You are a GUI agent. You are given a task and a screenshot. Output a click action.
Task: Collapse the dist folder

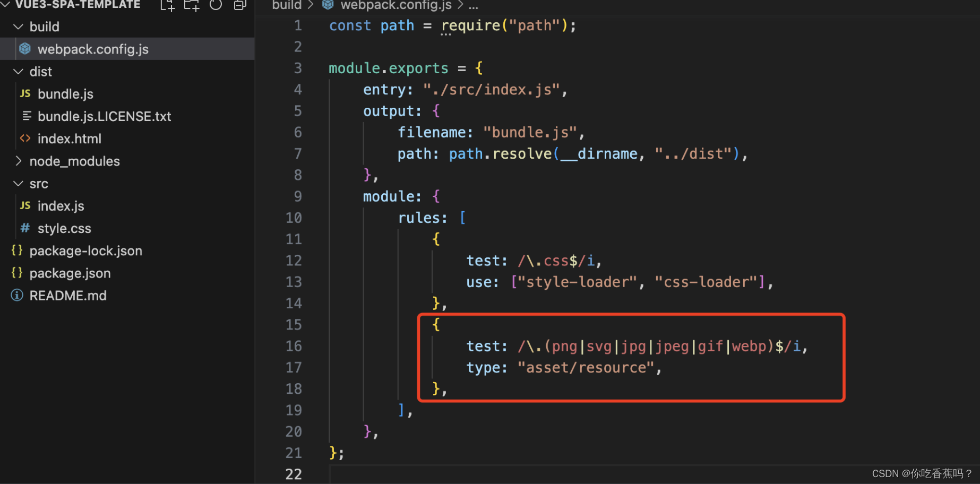(19, 71)
